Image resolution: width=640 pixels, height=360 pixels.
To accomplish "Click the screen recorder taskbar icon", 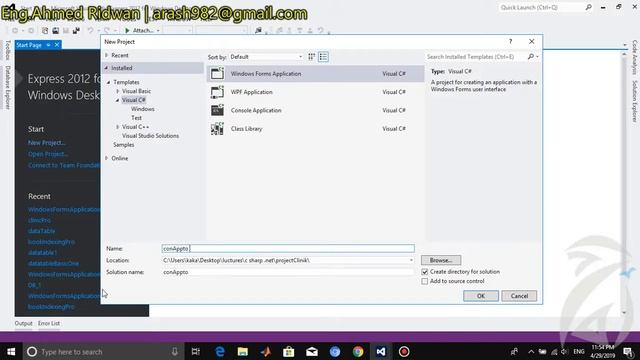I will click(x=404, y=351).
